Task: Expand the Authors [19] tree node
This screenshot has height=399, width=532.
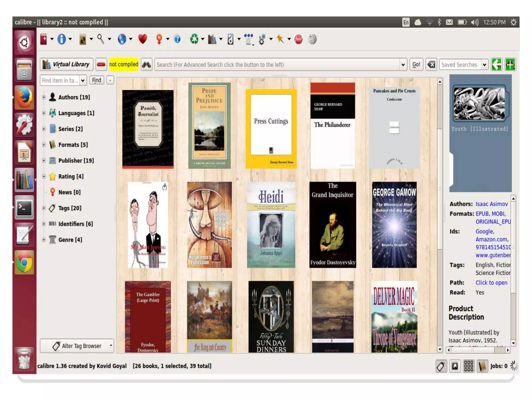Action: 44,97
